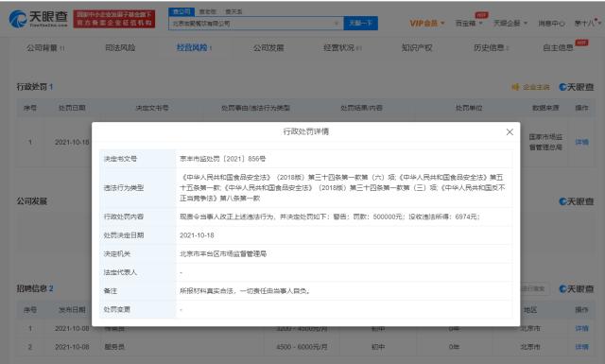Screen dimensions: 605x364
Task: Close the 行政处罚详情 dialog
Action: point(510,132)
